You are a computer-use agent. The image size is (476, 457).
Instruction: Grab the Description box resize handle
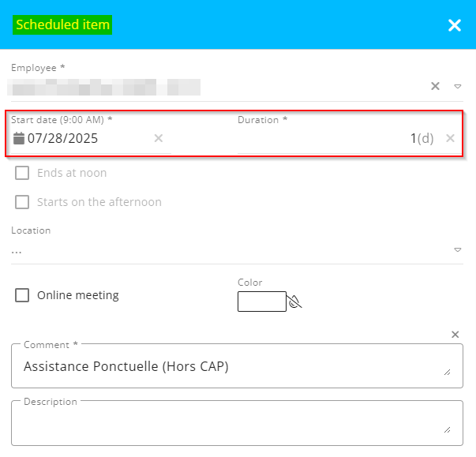(448, 430)
